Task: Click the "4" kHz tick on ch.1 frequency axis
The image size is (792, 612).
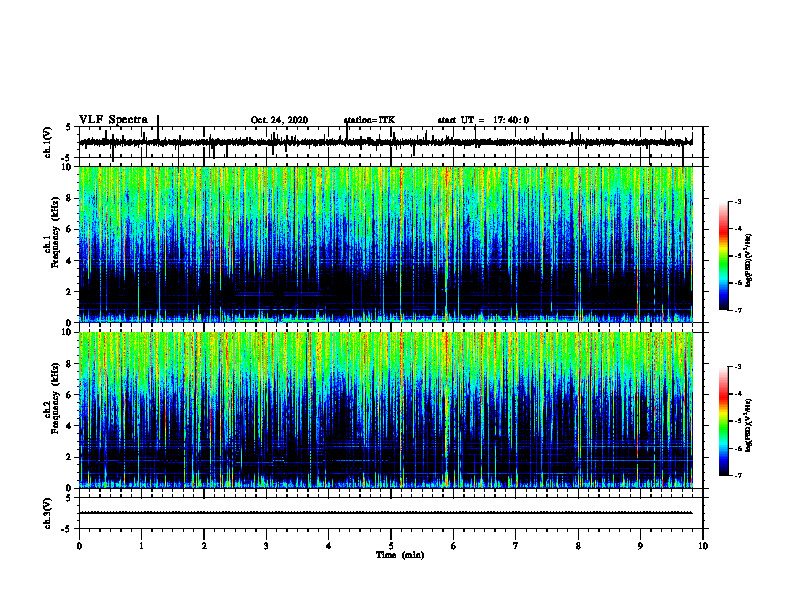Action: [70, 261]
